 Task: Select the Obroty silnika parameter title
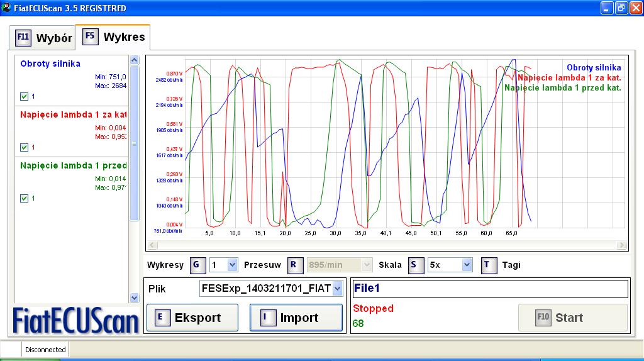pyautogui.click(x=50, y=64)
